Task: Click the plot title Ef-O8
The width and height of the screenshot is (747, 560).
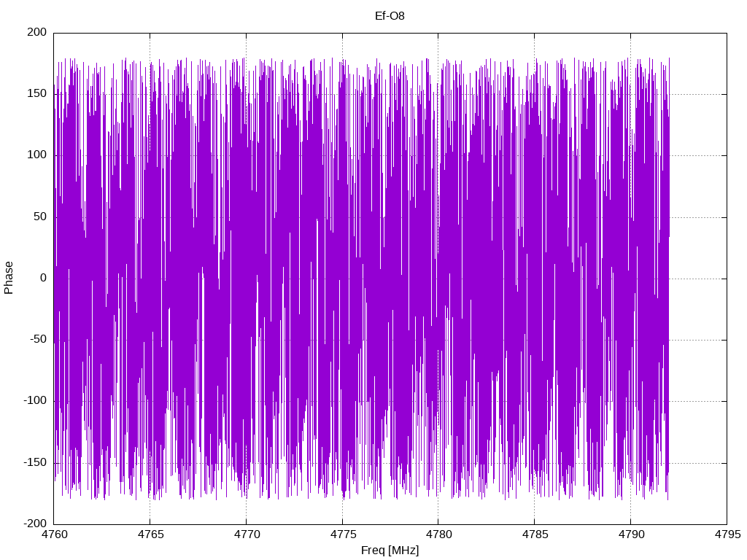Action: click(390, 16)
